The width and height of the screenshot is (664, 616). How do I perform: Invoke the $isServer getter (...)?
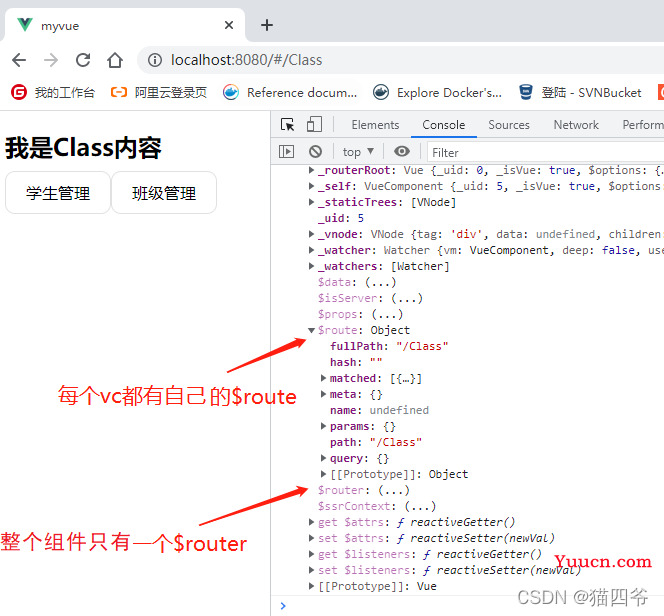[x=407, y=298]
